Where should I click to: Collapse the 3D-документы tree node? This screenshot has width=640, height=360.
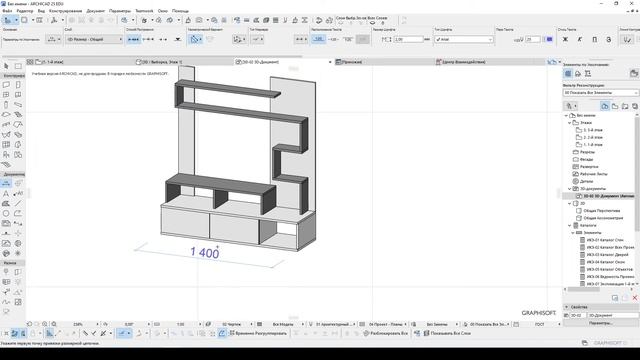click(569, 189)
